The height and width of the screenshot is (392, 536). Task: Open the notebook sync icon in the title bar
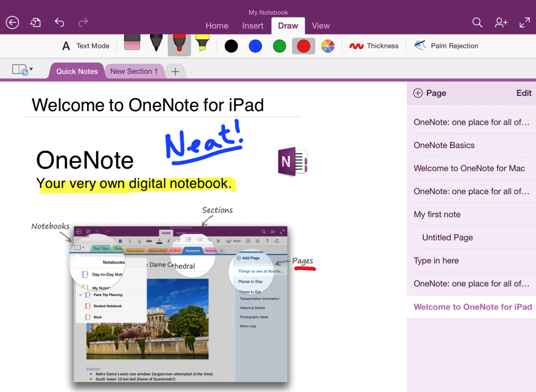(35, 23)
